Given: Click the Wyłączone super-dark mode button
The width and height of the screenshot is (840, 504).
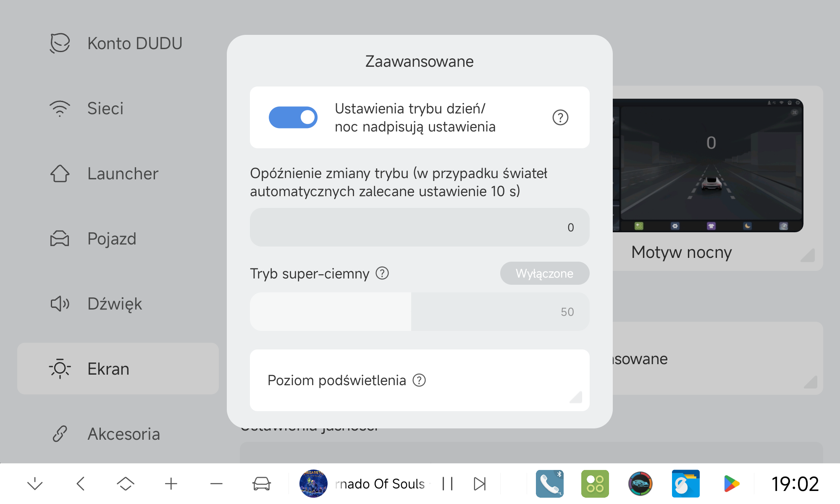Looking at the screenshot, I should [x=545, y=273].
